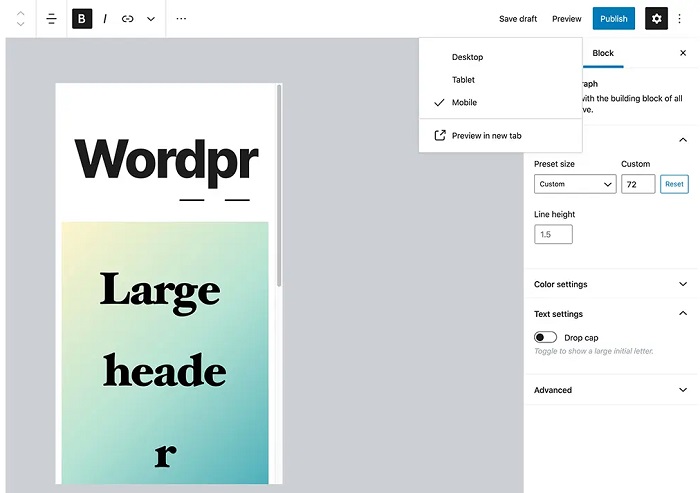Toggle bold formatting
Viewport: 700px width, 493px height.
click(x=82, y=19)
